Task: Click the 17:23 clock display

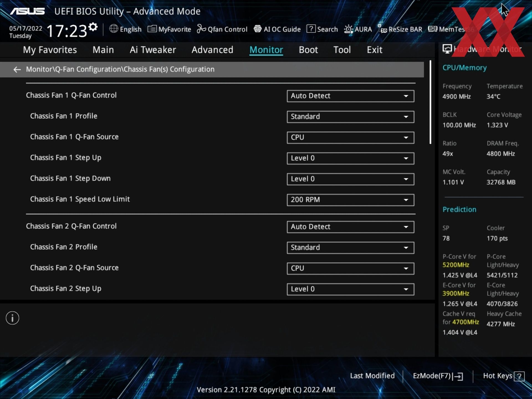Action: 66,31
